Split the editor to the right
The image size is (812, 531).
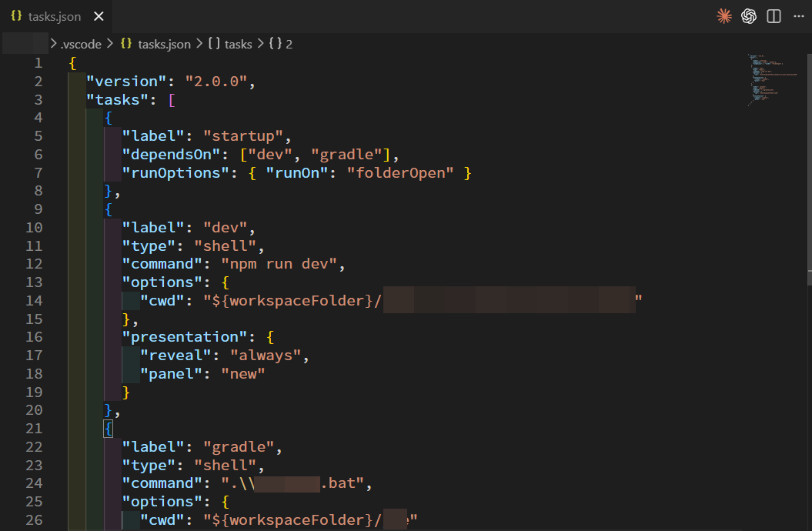(x=774, y=16)
